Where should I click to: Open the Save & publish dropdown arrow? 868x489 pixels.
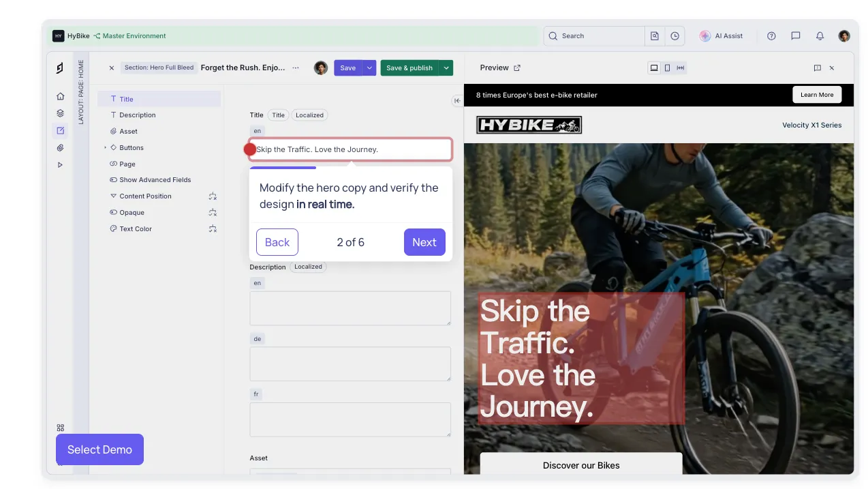(446, 68)
